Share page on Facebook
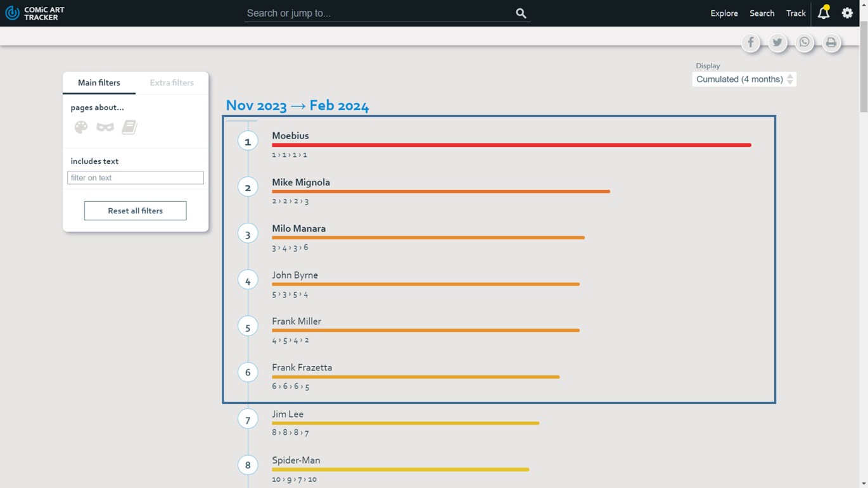Viewport: 868px width, 488px height. click(x=751, y=43)
